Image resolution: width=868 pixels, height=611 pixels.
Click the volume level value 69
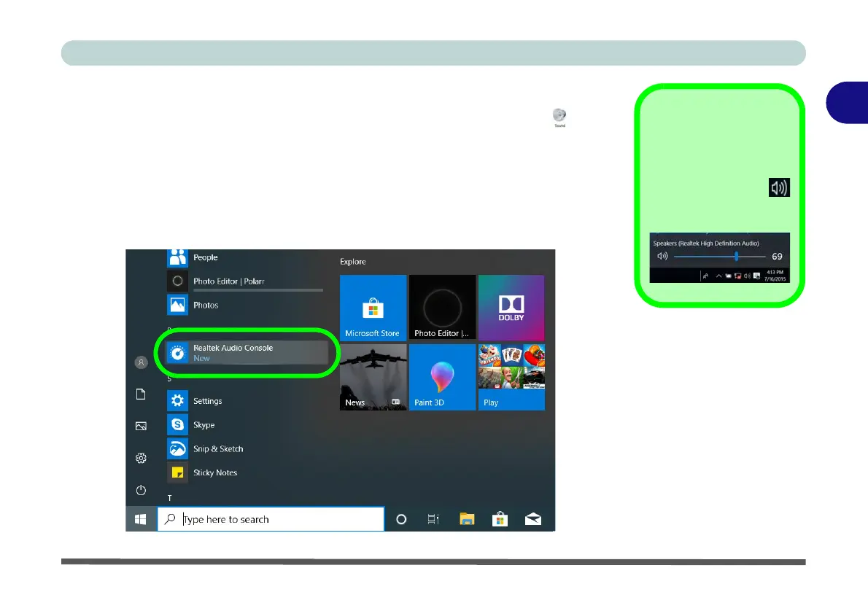coord(778,256)
